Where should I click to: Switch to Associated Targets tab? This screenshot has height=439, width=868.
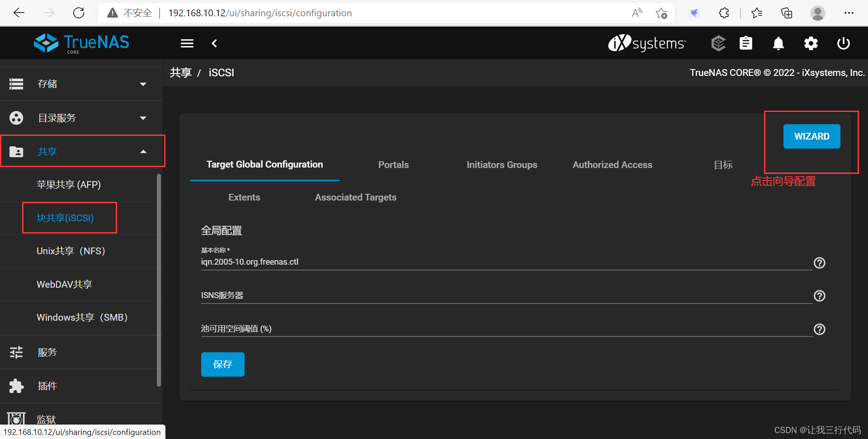pyautogui.click(x=356, y=197)
